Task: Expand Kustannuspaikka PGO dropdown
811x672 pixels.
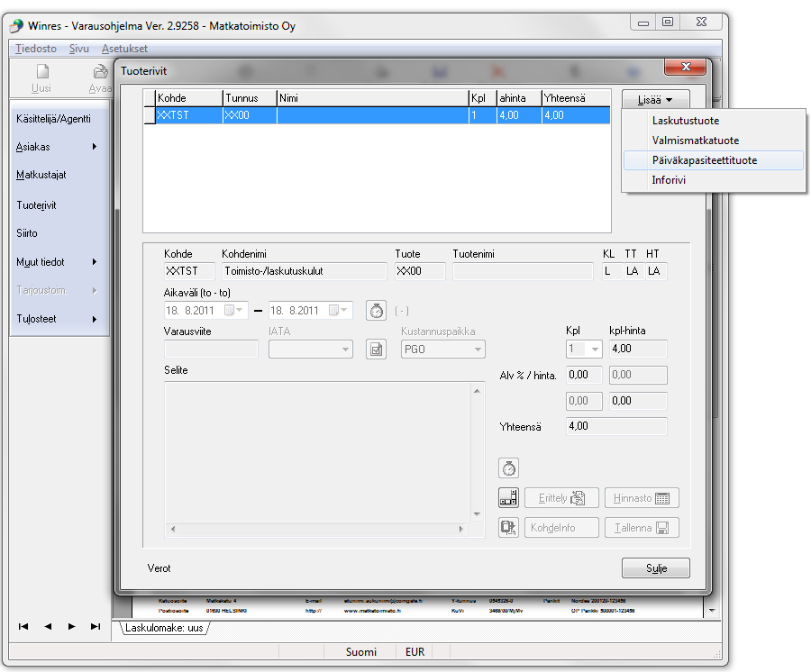Action: [478, 350]
